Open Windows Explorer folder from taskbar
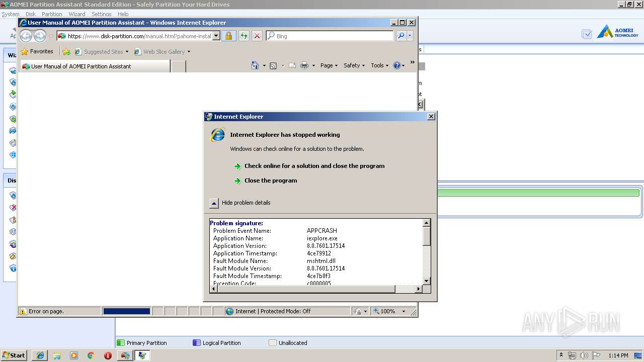The height and width of the screenshot is (362, 644). coord(57,355)
